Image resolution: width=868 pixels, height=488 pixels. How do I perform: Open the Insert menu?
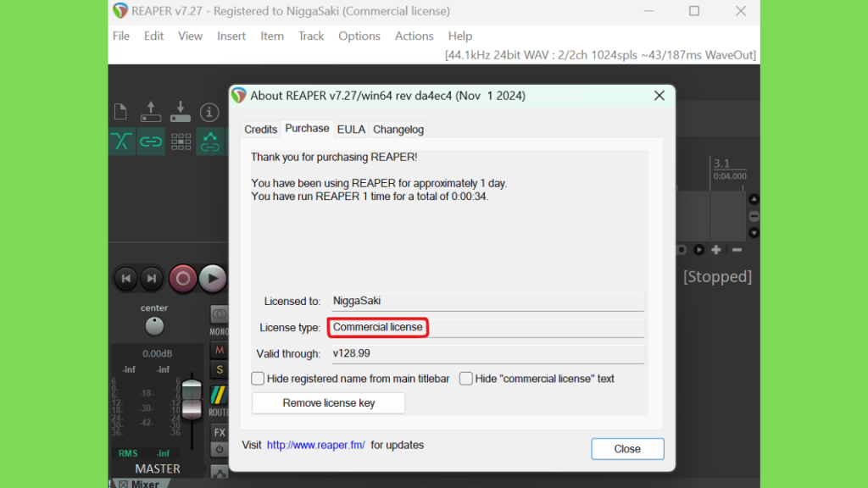click(x=231, y=36)
